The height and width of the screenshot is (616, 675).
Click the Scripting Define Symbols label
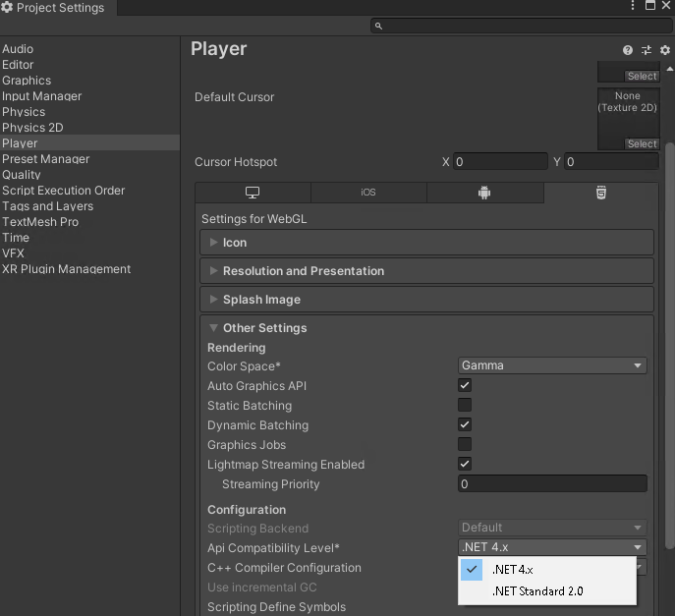(x=276, y=607)
